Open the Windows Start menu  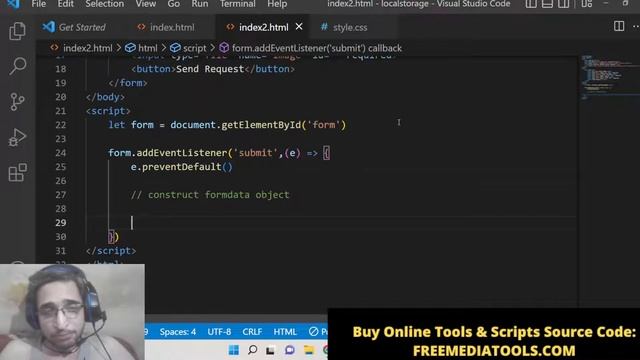point(234,350)
